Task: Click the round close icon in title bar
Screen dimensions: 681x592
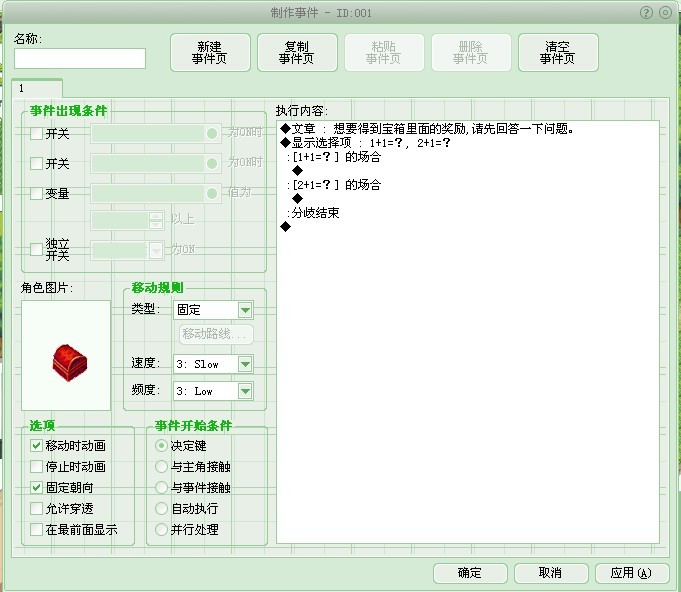Action: pyautogui.click(x=665, y=13)
